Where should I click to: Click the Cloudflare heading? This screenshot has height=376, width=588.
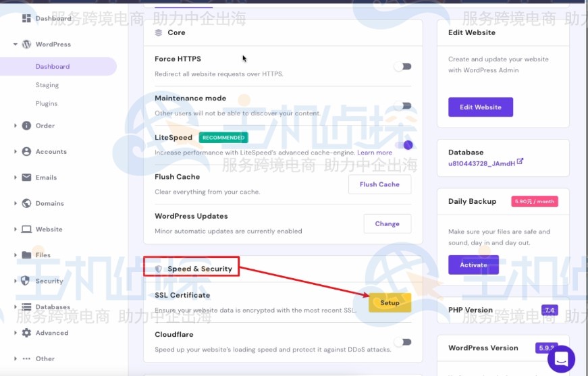174,334
